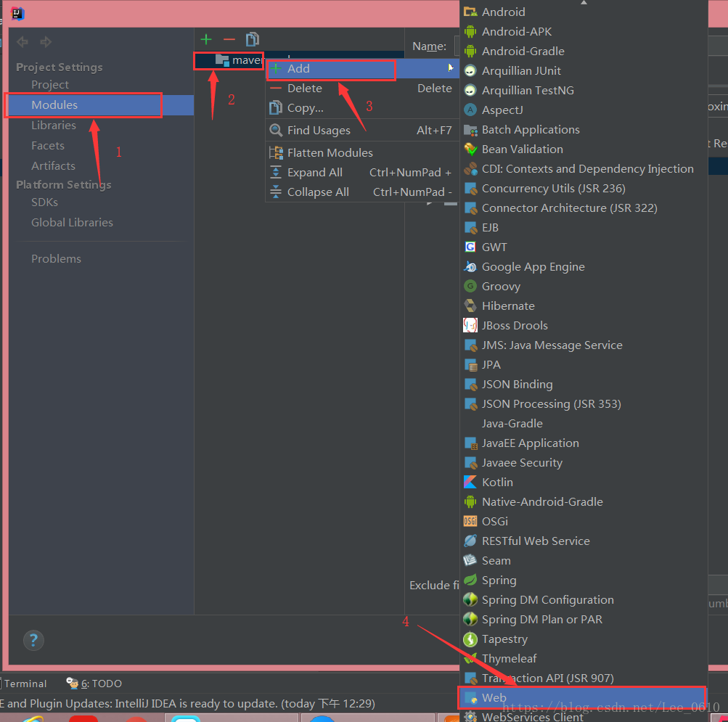Click Delete in the context menu
The image size is (728, 722).
[x=363, y=89]
